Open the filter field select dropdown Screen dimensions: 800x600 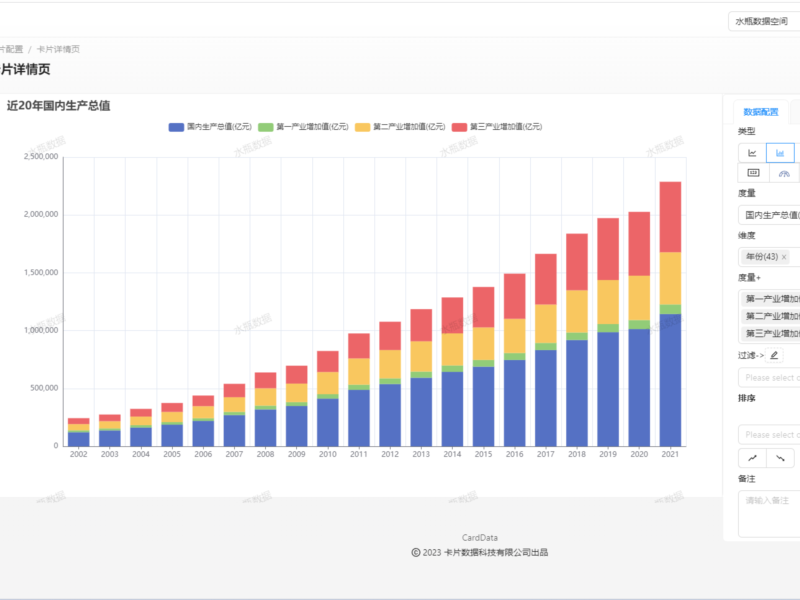pyautogui.click(x=768, y=378)
